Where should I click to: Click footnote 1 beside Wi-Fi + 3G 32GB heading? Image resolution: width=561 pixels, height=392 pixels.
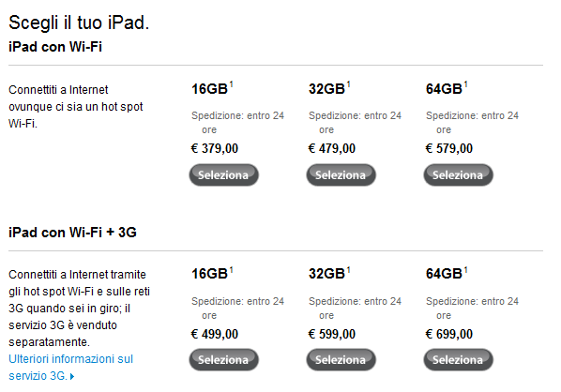[348, 270]
